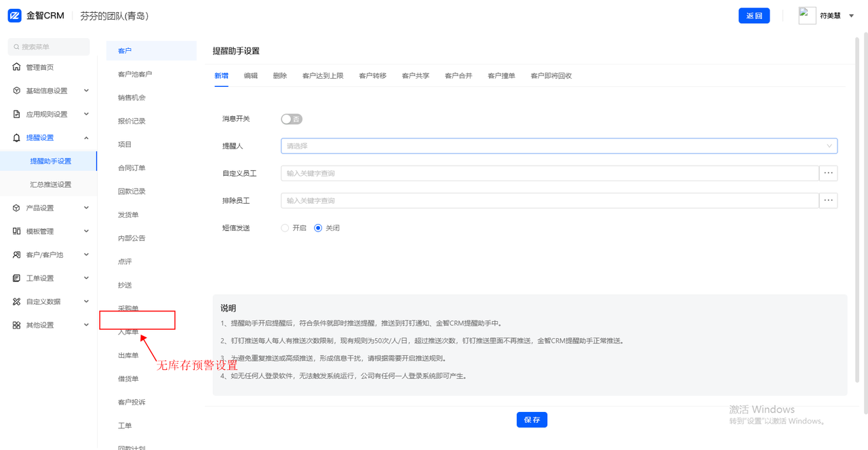Select the 开启 radio for 短信发送

285,228
